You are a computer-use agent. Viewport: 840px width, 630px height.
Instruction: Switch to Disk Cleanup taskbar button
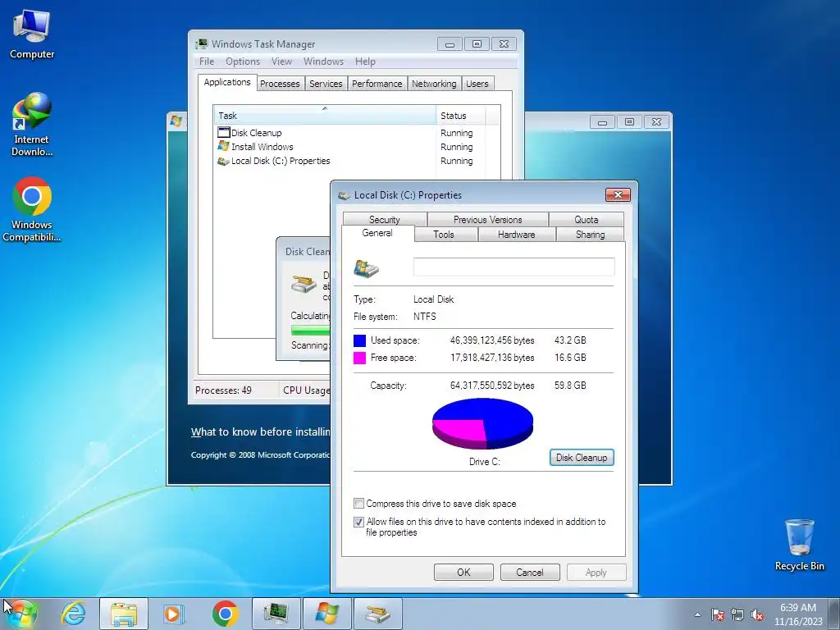coord(377,614)
